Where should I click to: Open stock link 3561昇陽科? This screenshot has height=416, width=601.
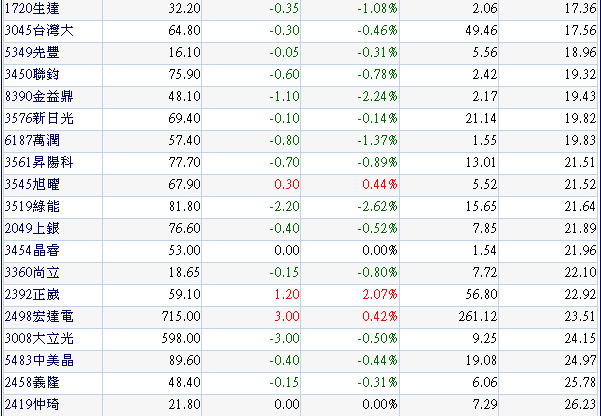[x=39, y=163]
